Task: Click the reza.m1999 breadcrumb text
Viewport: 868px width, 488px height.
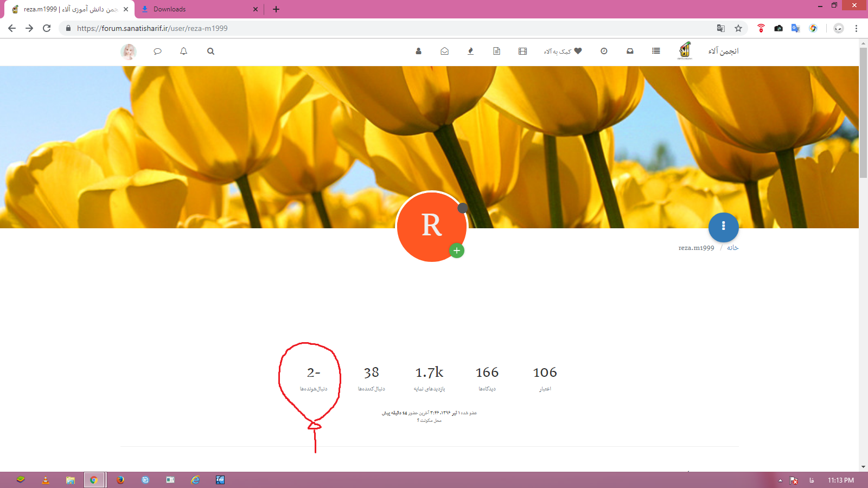Action: pos(696,248)
